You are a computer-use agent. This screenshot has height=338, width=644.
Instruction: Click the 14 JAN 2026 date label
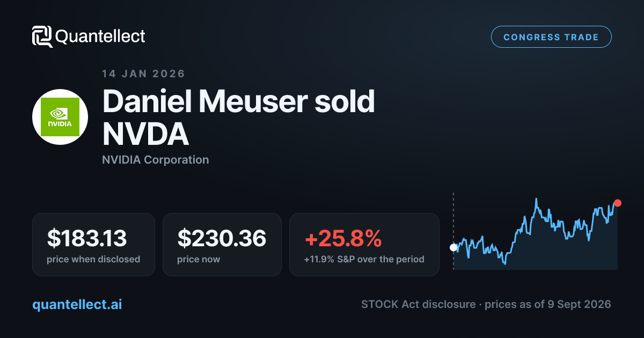pyautogui.click(x=143, y=74)
